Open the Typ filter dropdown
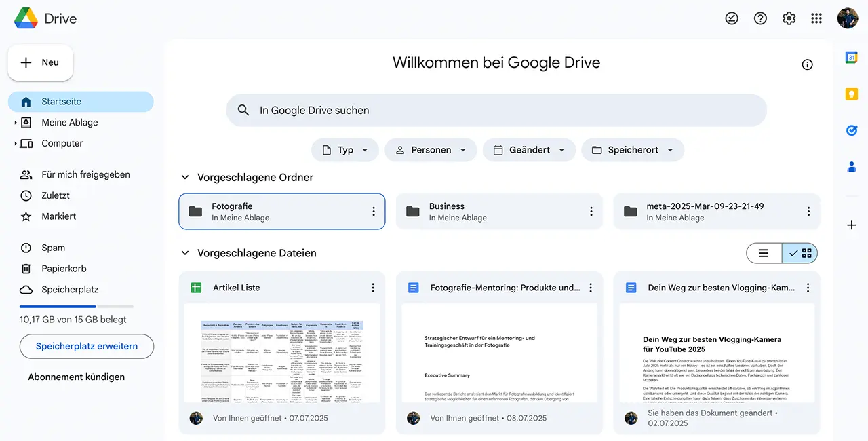The width and height of the screenshot is (868, 441). tap(345, 150)
